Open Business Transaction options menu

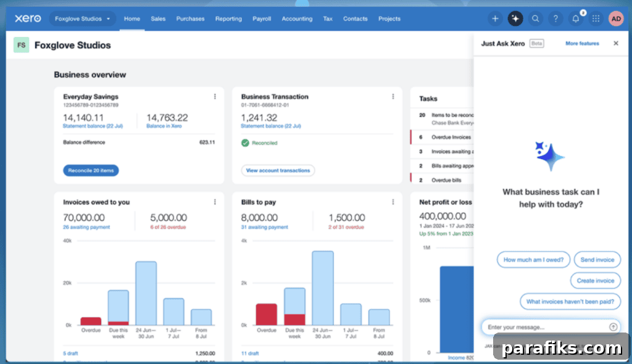click(393, 97)
